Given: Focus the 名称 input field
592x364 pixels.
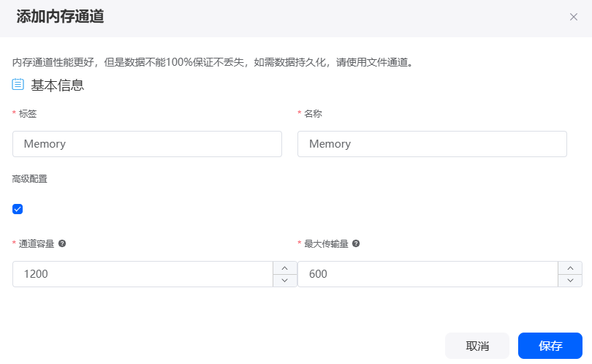Looking at the screenshot, I should (432, 144).
